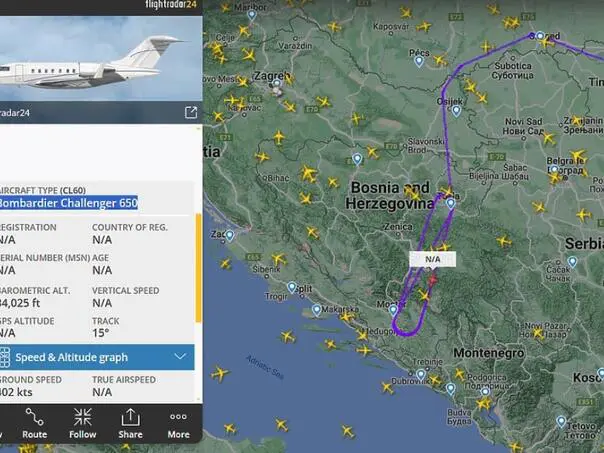
Task: Select the Tuzla airport pin
Action: coord(451,204)
